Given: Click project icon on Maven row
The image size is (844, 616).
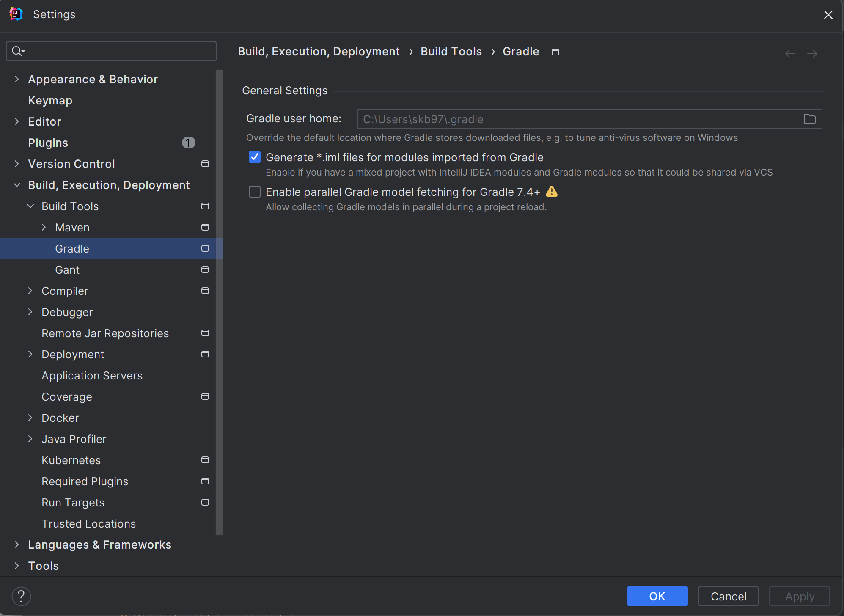Looking at the screenshot, I should click(x=205, y=227).
